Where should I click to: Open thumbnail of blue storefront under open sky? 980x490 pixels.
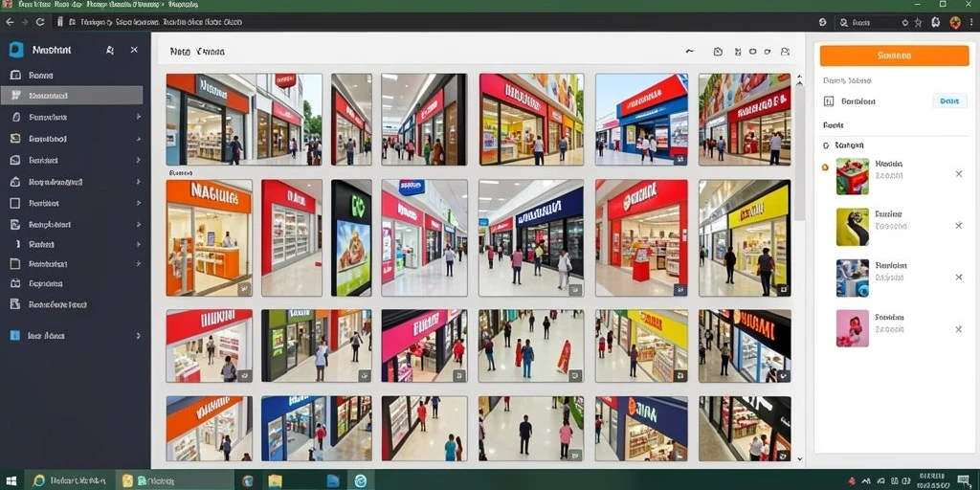pos(641,120)
